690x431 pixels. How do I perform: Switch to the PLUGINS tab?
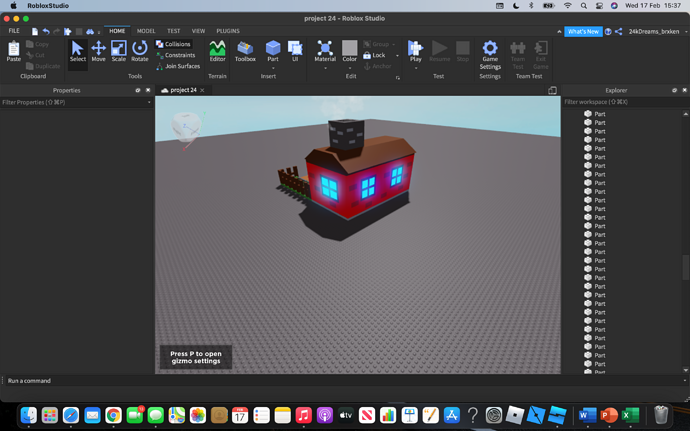pos(228,31)
